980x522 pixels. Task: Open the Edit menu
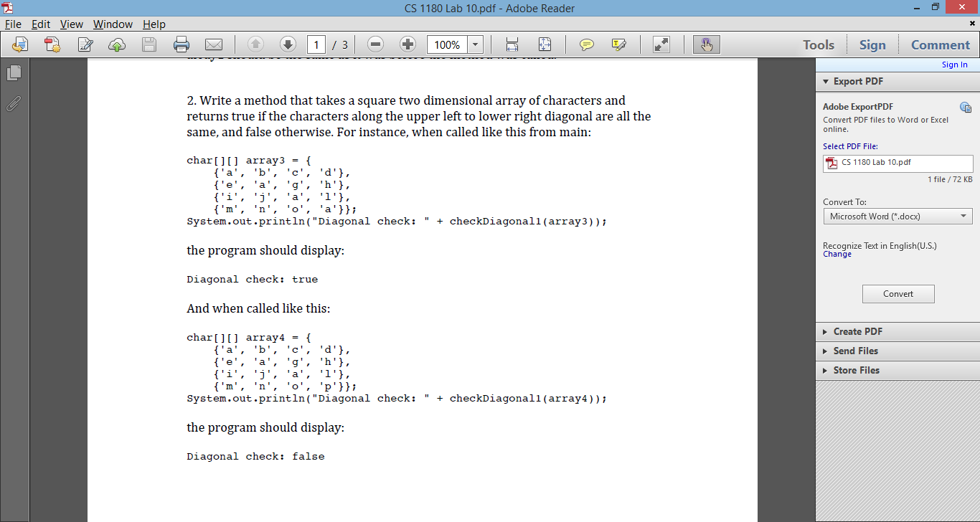tap(40, 24)
